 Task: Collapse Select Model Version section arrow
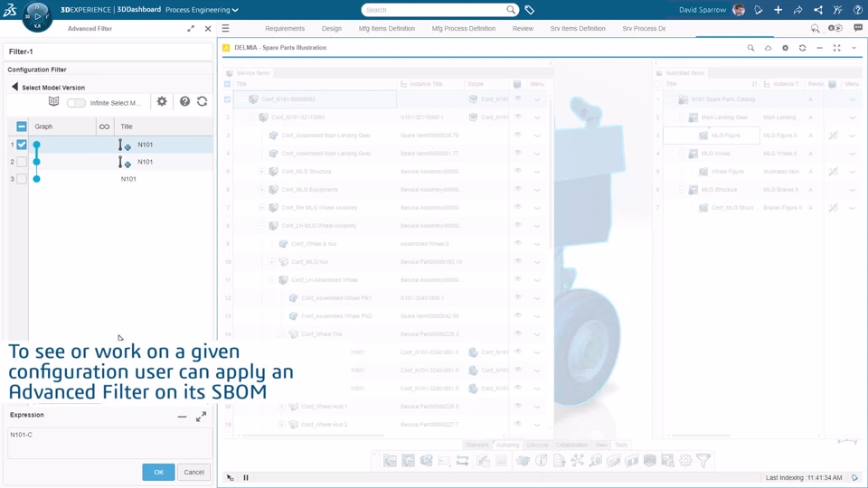[15, 87]
